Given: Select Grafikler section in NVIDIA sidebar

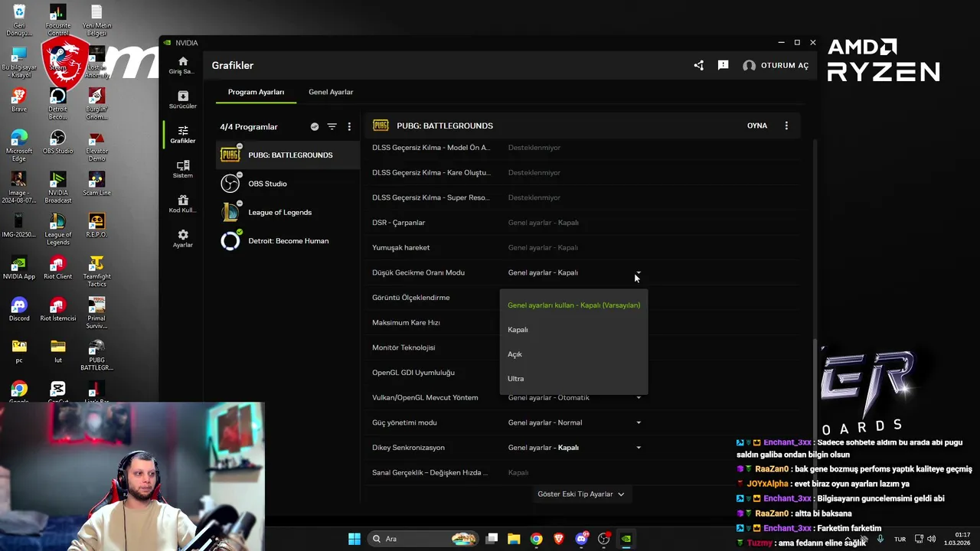Looking at the screenshot, I should coord(182,135).
